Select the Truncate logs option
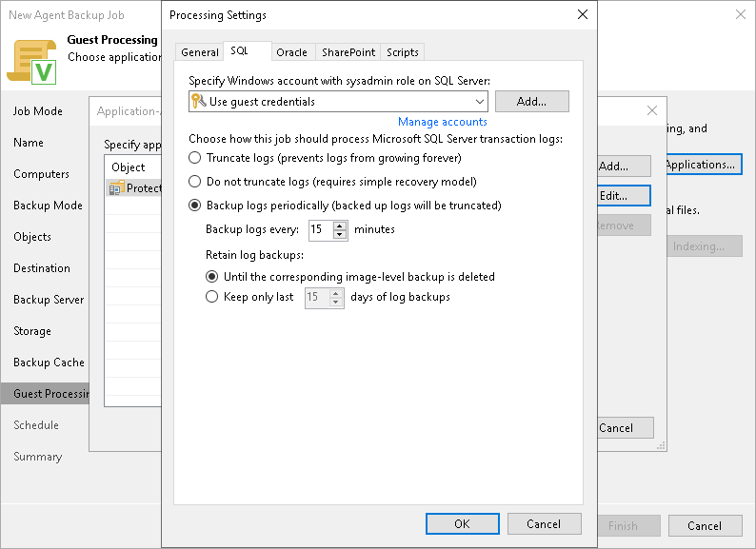This screenshot has width=756, height=549. coord(195,158)
